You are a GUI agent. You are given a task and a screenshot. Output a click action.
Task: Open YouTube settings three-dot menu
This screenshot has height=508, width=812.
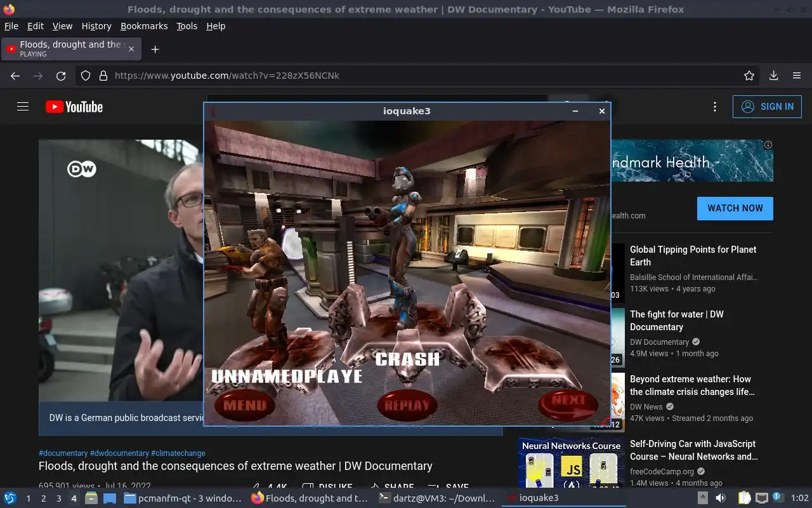tap(715, 107)
